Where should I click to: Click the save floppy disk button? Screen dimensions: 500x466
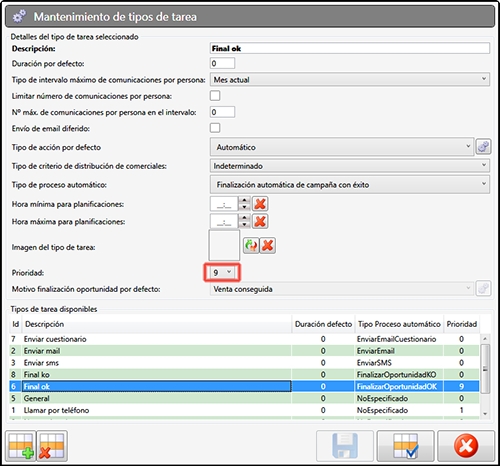[x=345, y=446]
